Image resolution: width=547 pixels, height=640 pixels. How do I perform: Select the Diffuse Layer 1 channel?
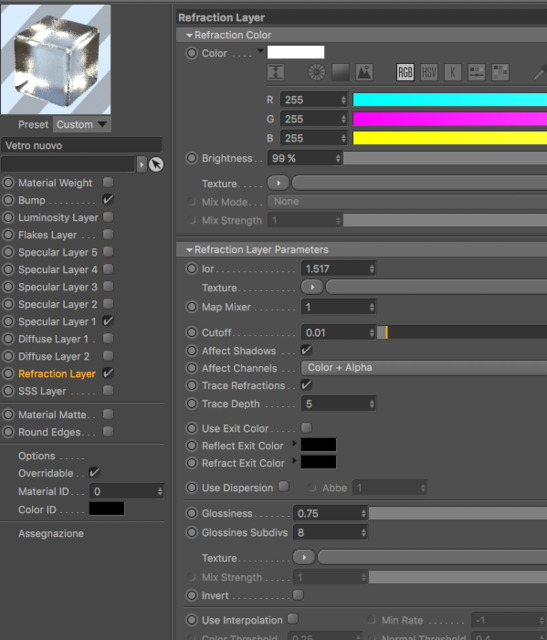click(53, 339)
